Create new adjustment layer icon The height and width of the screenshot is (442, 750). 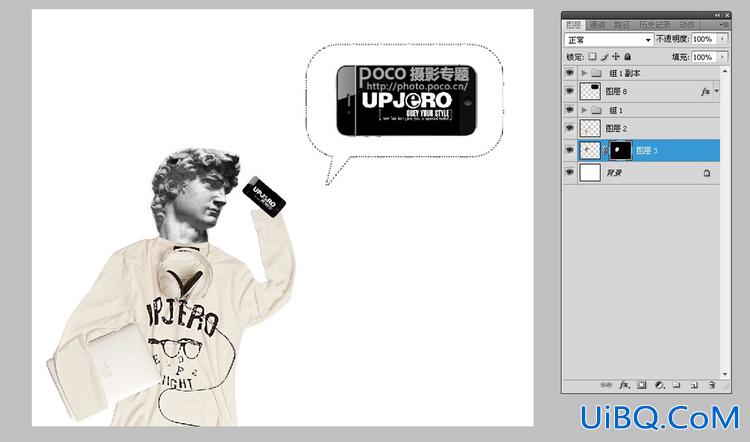pos(660,385)
